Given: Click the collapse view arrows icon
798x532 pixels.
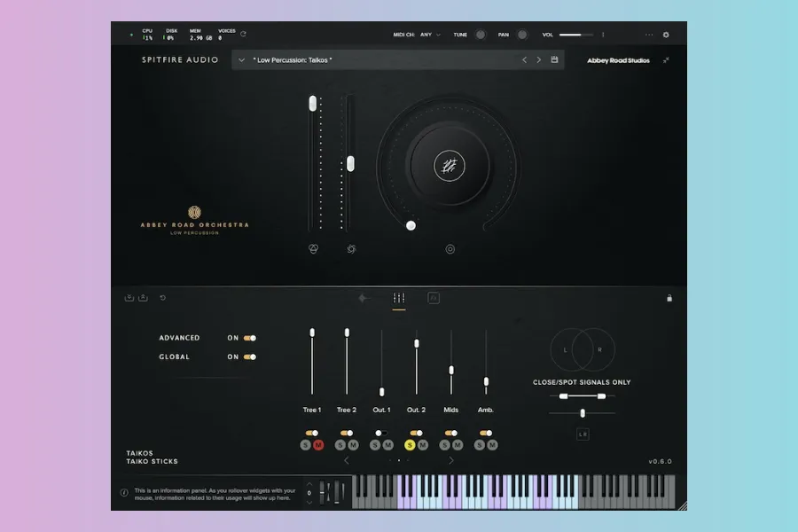Looking at the screenshot, I should (666, 60).
